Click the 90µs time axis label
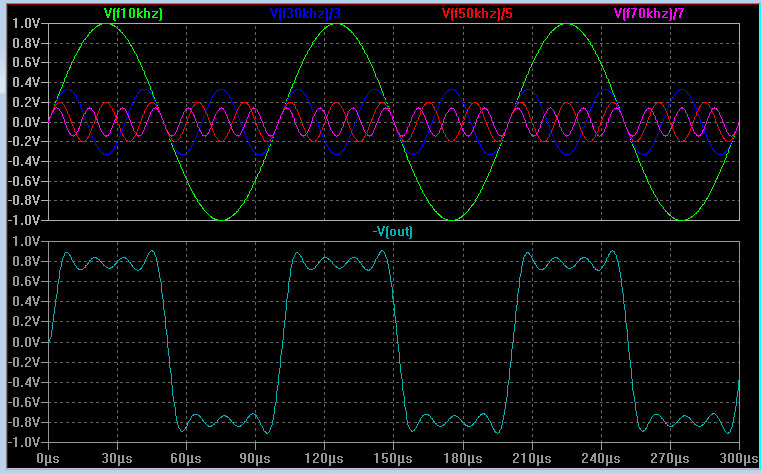761x473 pixels. [x=255, y=458]
